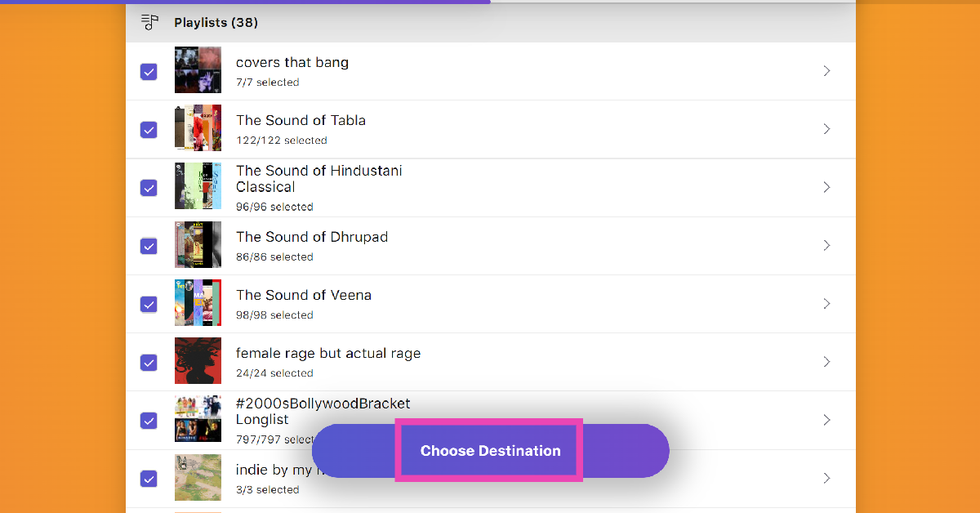
Task: Click the covers that bang cover thumbnail
Action: pyautogui.click(x=198, y=70)
